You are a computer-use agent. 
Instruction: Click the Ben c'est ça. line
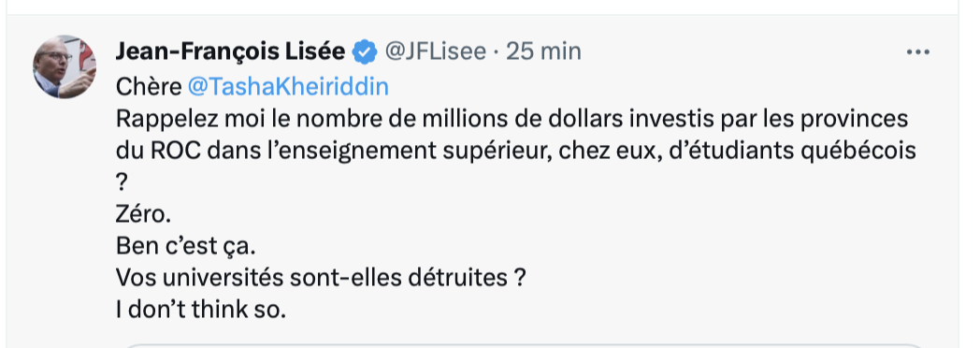[186, 247]
